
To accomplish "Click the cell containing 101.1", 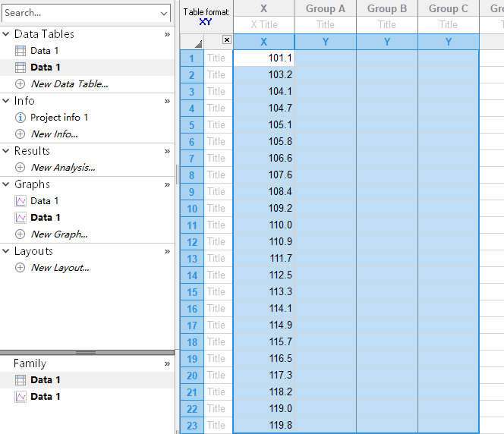I will tap(263, 58).
